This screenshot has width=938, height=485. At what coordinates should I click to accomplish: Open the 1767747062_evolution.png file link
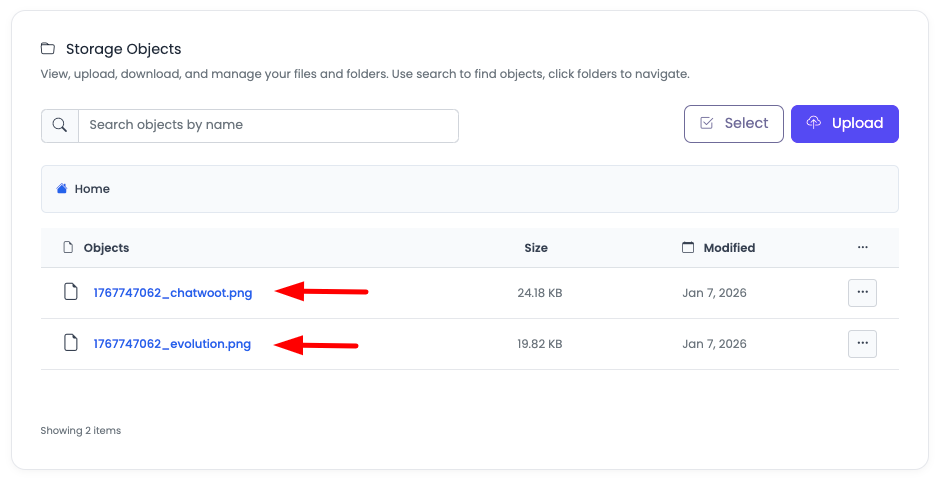click(172, 344)
